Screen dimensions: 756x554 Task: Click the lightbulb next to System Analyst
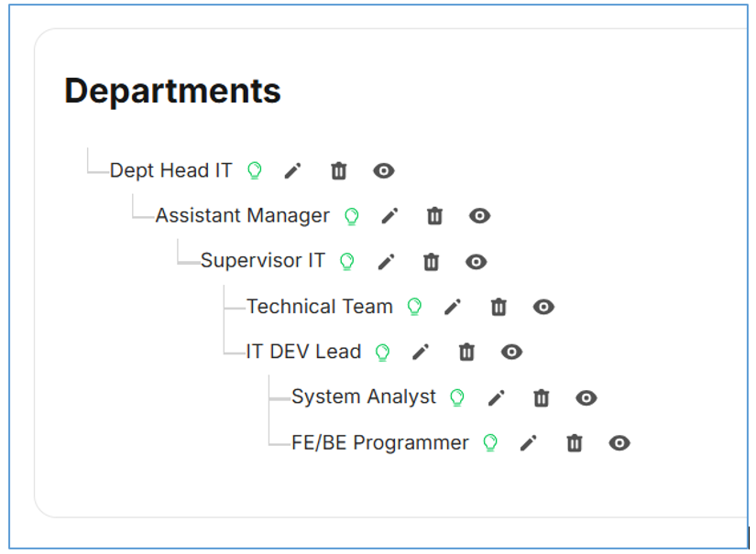pyautogui.click(x=456, y=397)
